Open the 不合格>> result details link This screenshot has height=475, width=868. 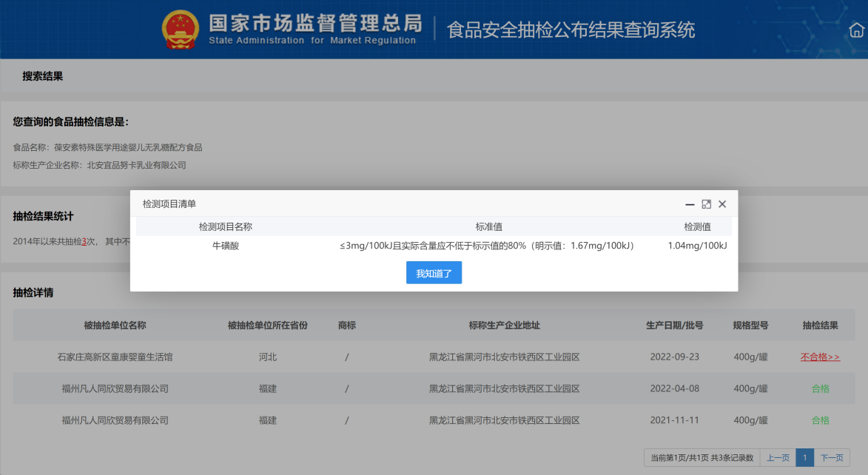[820, 357]
